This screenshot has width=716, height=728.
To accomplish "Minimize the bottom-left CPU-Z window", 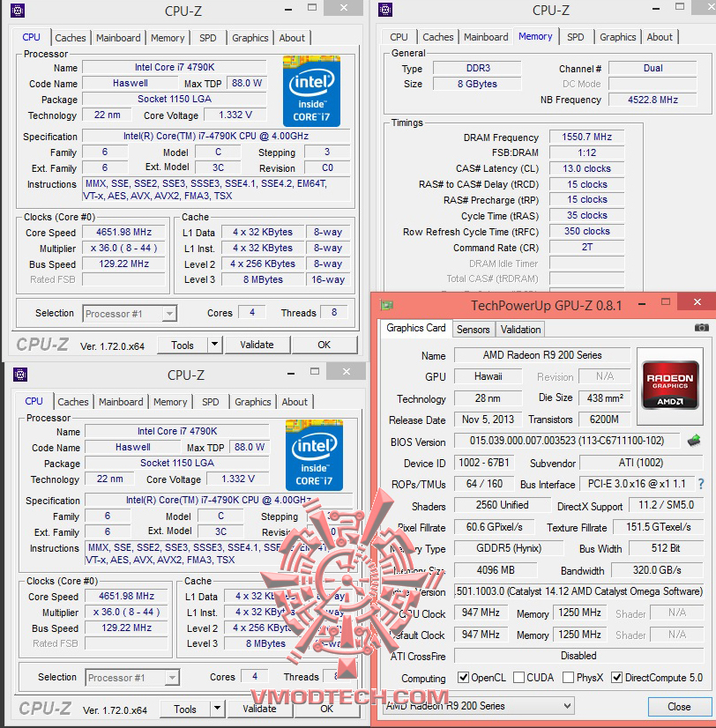I will (x=291, y=374).
